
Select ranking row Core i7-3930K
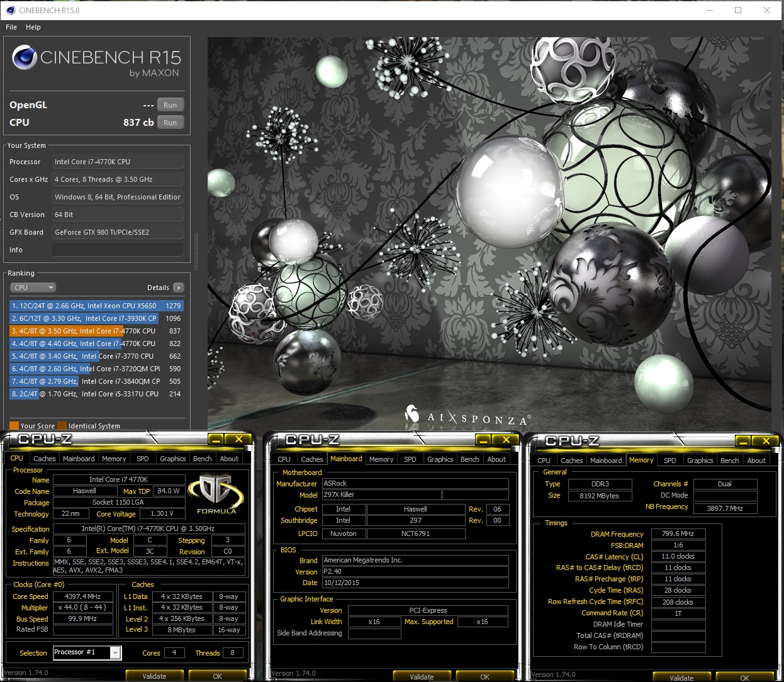point(96,318)
